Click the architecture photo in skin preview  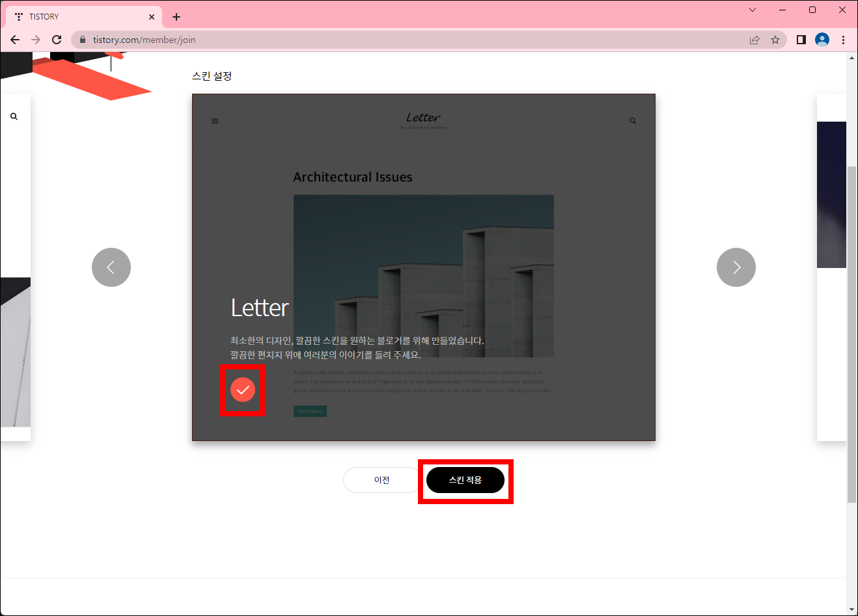tap(424, 276)
